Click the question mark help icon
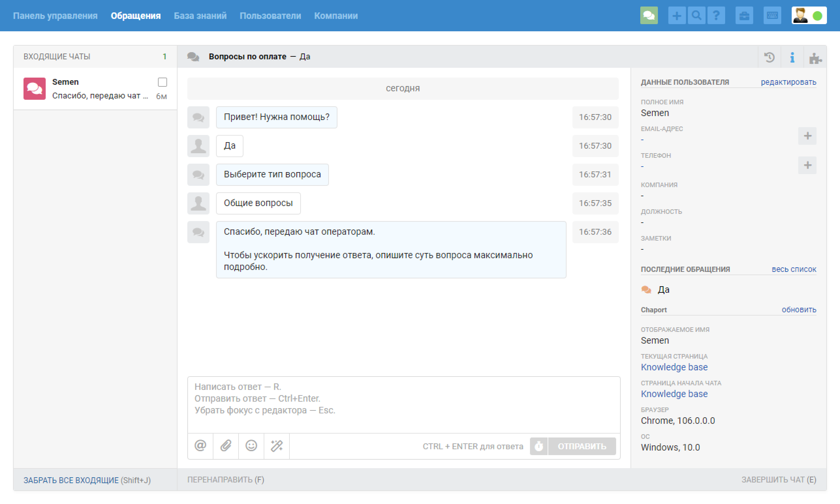 pos(716,16)
